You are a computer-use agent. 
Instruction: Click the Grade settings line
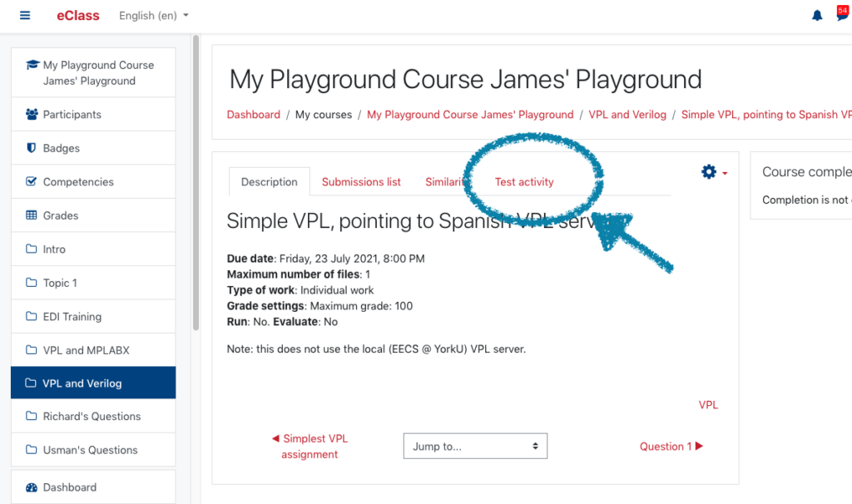(319, 306)
